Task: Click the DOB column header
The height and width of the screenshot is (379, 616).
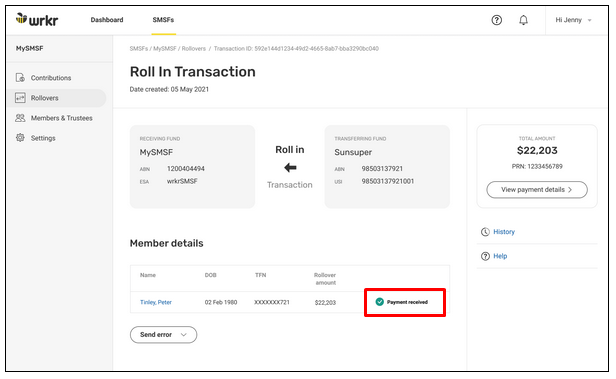Action: 211,275
